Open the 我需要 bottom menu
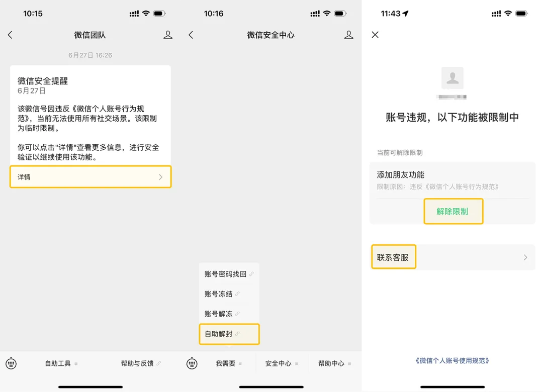This screenshot has width=543, height=392. [x=229, y=363]
